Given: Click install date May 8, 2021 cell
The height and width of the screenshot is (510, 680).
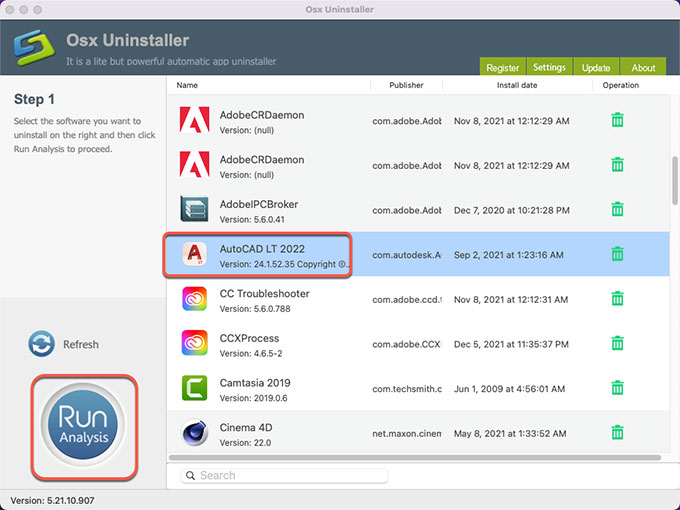Looking at the screenshot, I should (x=510, y=434).
